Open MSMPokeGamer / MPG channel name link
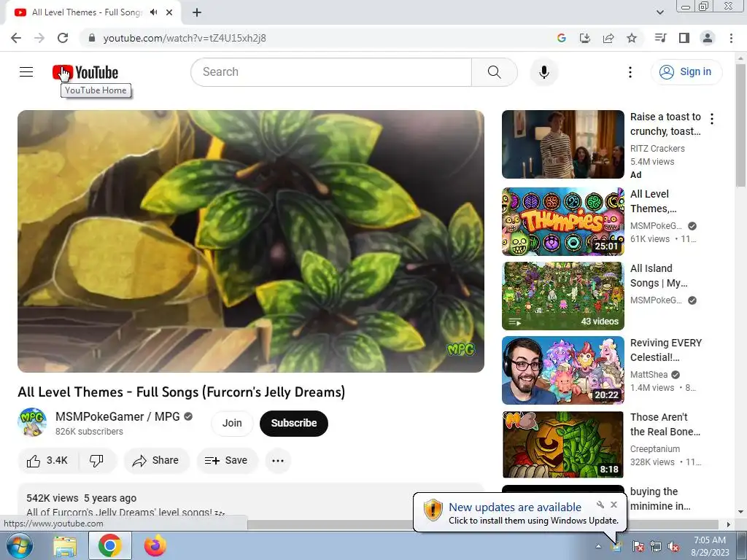Viewport: 747px width, 560px height. coord(117,416)
